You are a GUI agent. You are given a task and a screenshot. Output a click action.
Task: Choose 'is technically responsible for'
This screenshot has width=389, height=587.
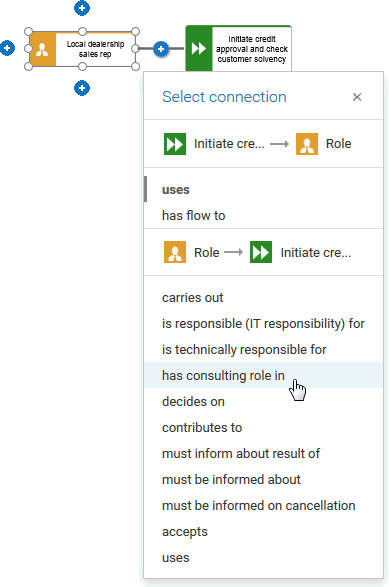pos(244,349)
